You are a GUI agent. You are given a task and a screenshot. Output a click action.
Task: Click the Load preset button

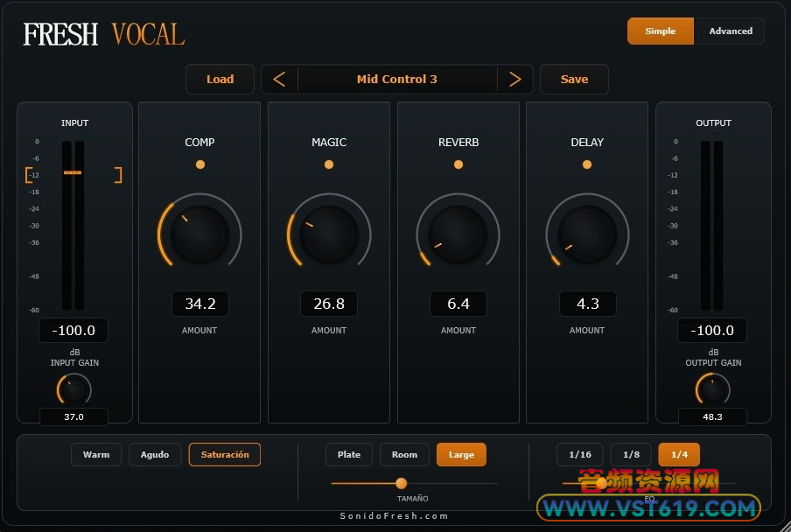220,79
